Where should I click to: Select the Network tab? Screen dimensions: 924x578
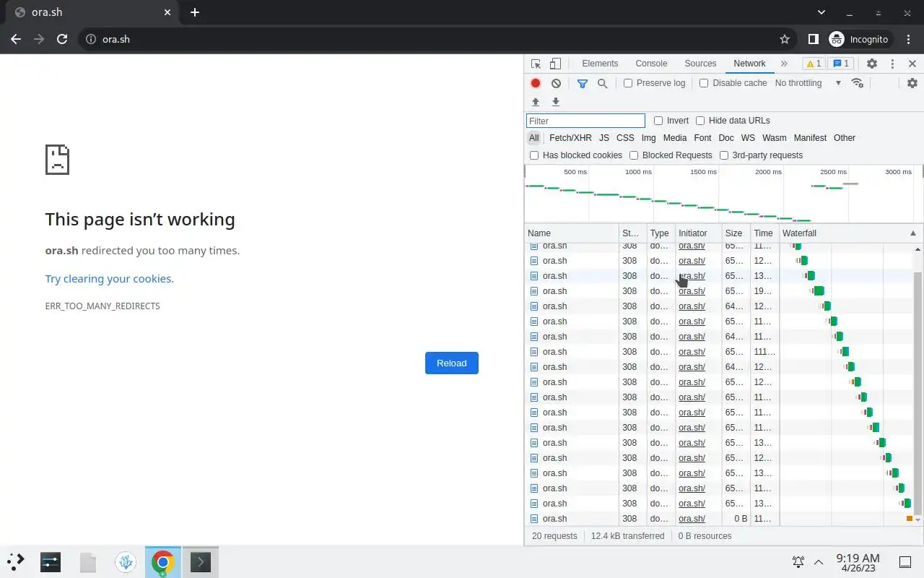(749, 64)
